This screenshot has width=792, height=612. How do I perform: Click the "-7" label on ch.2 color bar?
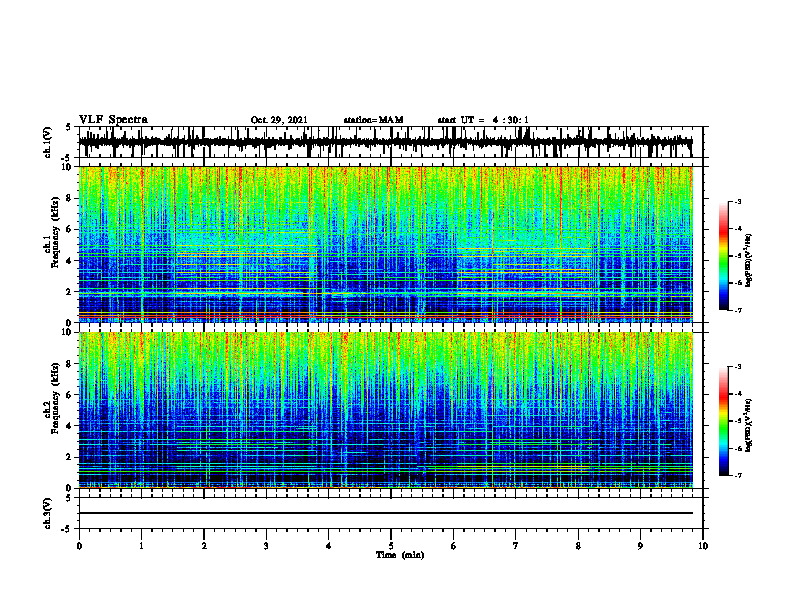coord(737,476)
